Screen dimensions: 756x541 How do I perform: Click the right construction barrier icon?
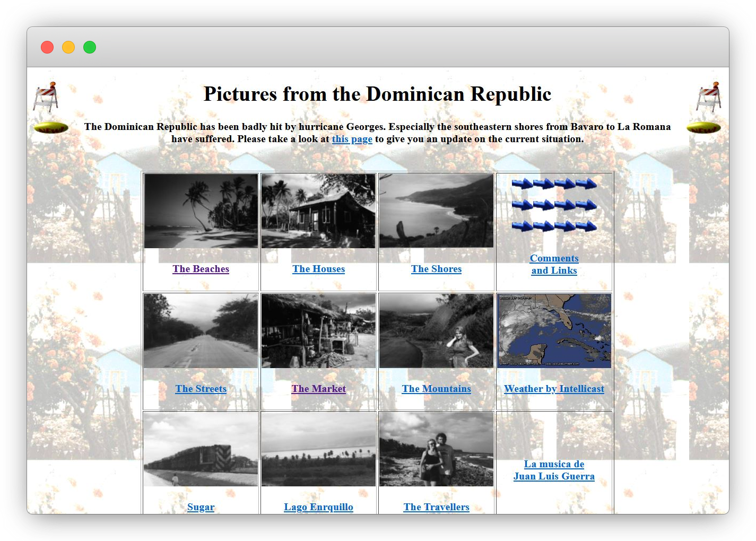click(x=708, y=97)
